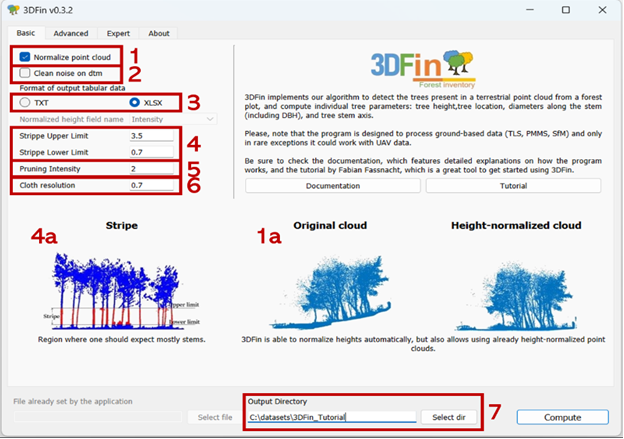Click the 'Output Directory' label
The width and height of the screenshot is (624, 439).
(277, 401)
